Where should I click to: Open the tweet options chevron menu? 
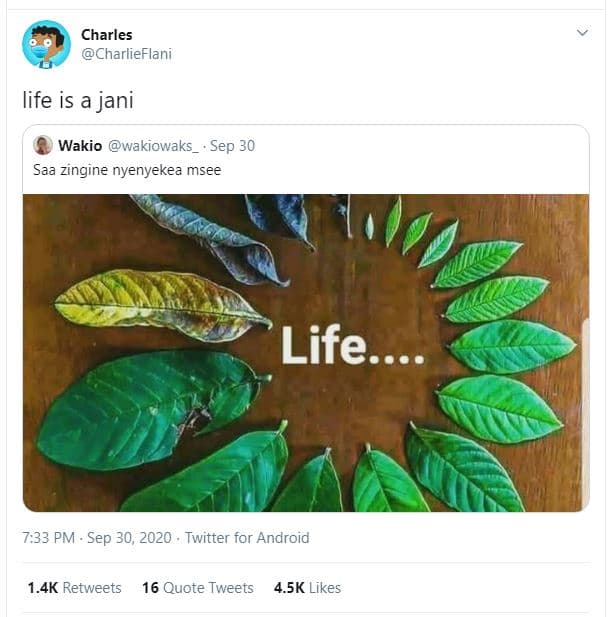point(583,33)
